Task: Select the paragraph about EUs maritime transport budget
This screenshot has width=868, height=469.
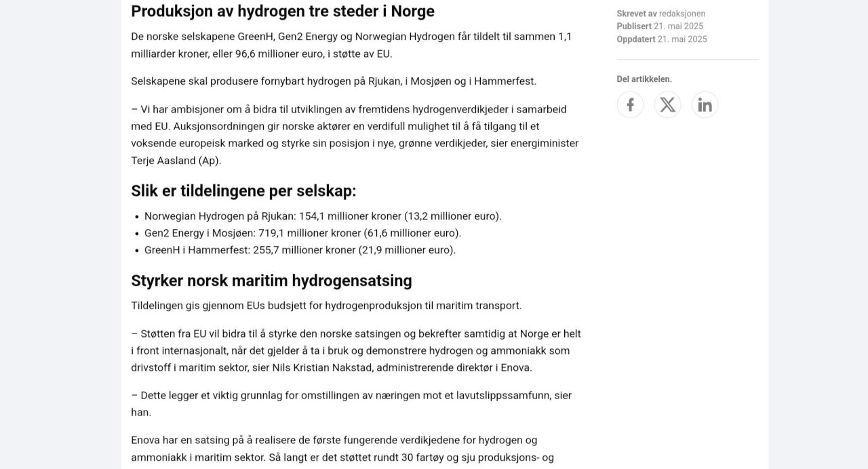Action: tap(326, 305)
